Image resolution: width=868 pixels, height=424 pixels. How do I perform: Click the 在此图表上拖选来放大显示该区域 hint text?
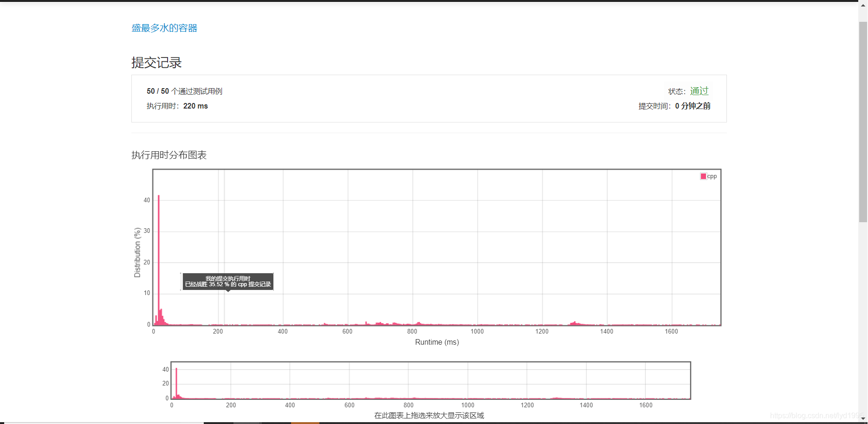pyautogui.click(x=429, y=415)
